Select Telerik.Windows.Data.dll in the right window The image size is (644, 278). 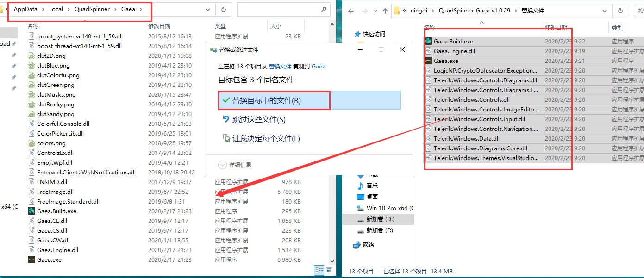point(467,138)
